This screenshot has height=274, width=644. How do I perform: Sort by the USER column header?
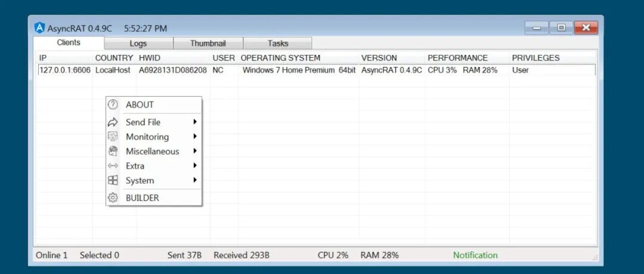tap(224, 58)
